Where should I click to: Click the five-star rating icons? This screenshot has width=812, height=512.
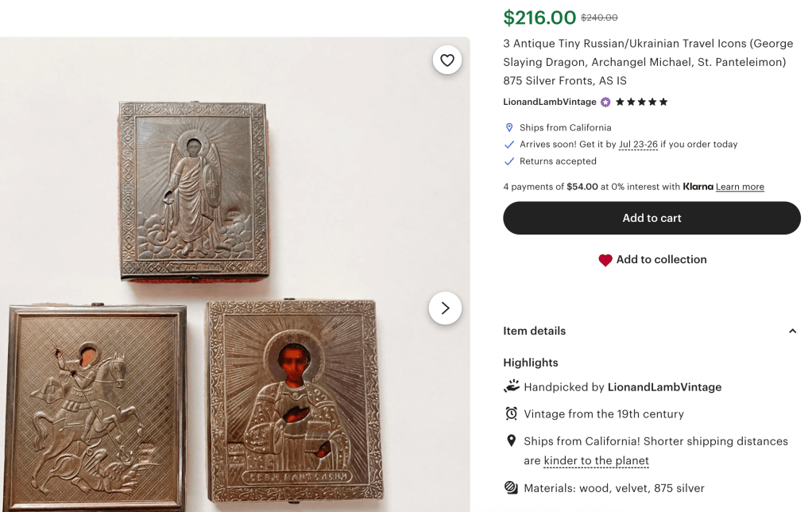(x=641, y=103)
